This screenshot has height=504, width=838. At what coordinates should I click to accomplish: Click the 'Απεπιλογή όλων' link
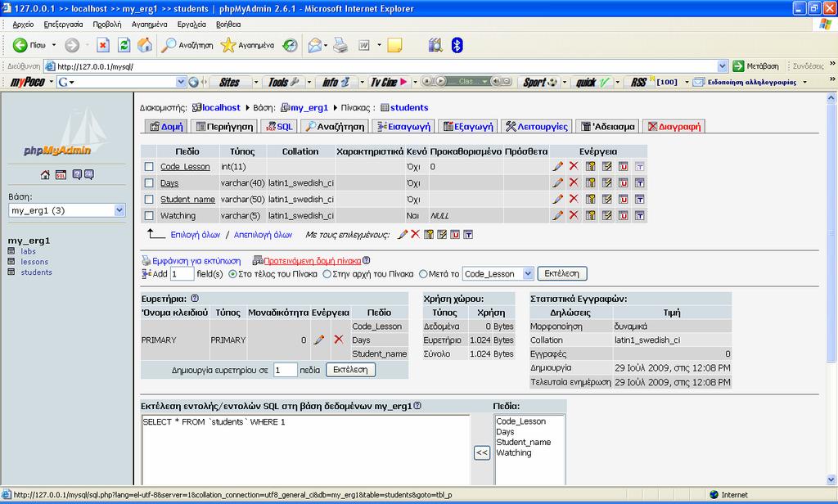(x=263, y=235)
